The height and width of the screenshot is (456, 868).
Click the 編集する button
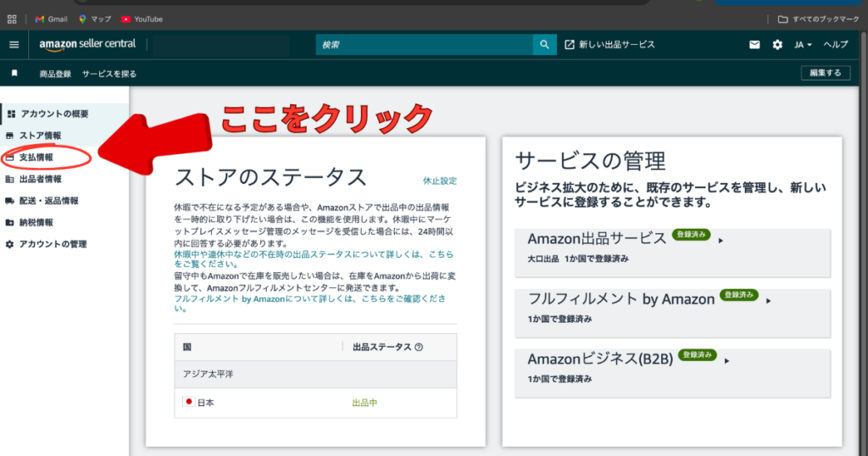[825, 73]
